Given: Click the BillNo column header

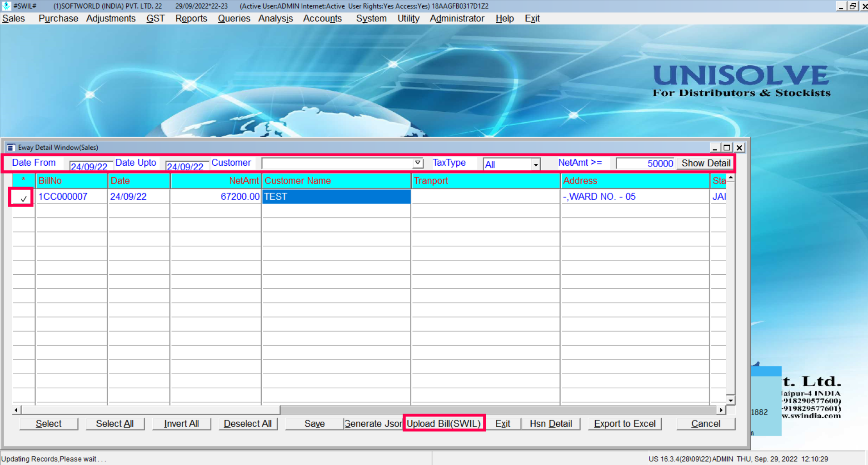Looking at the screenshot, I should coord(71,181).
